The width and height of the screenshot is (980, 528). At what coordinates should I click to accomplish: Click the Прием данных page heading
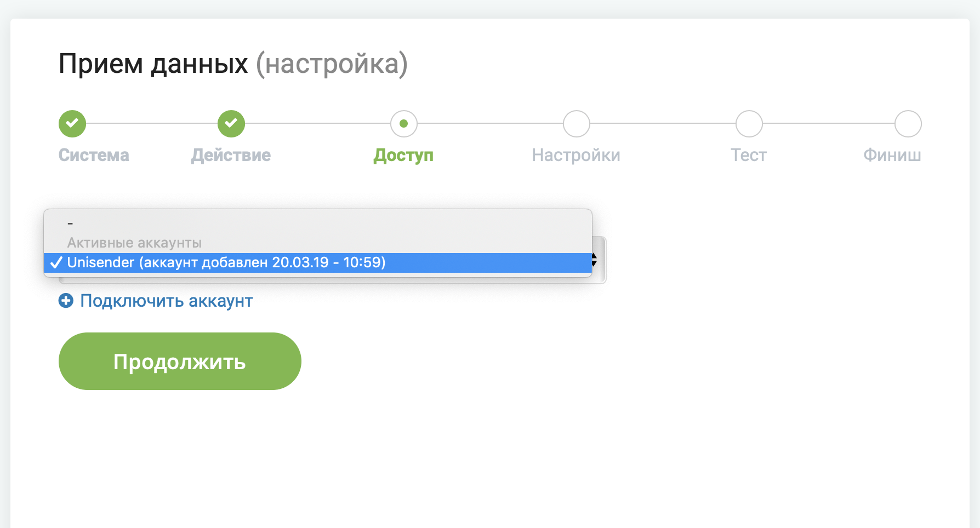pyautogui.click(x=233, y=64)
